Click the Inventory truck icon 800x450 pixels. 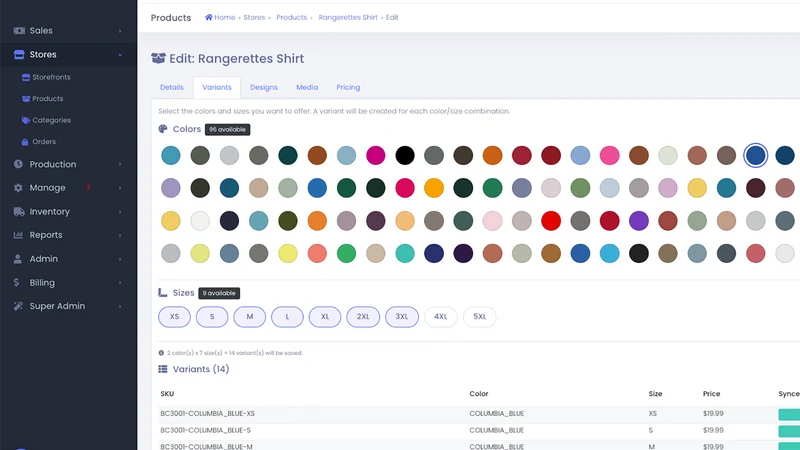(19, 212)
